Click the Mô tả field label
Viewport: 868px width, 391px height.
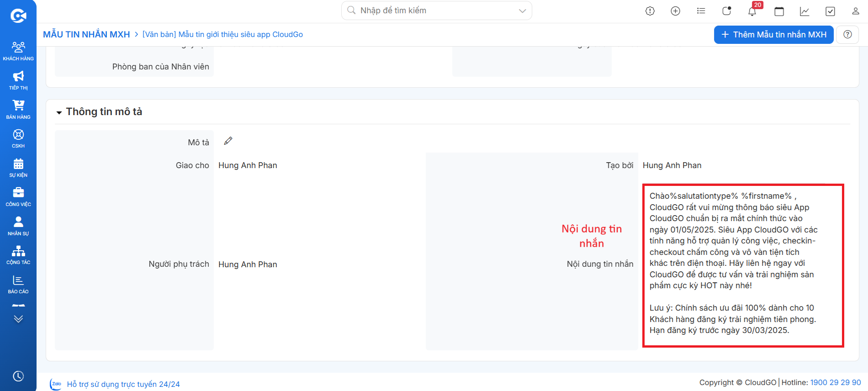(x=198, y=143)
